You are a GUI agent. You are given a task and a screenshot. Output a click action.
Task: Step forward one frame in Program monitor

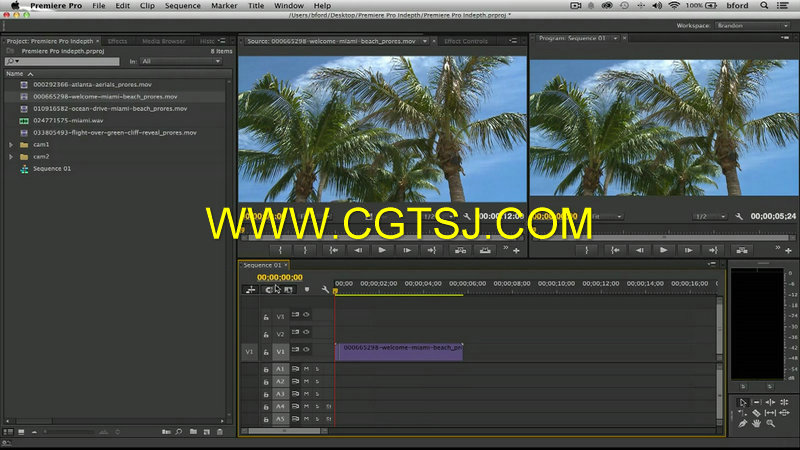click(x=688, y=250)
